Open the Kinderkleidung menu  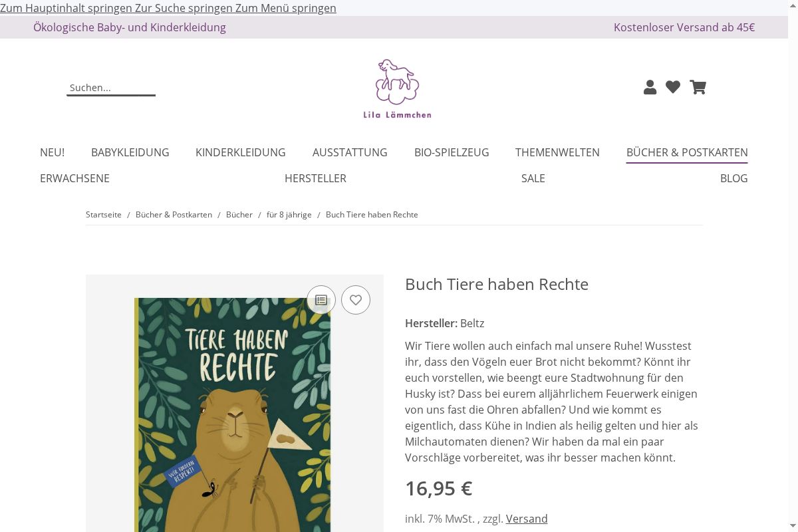click(241, 152)
